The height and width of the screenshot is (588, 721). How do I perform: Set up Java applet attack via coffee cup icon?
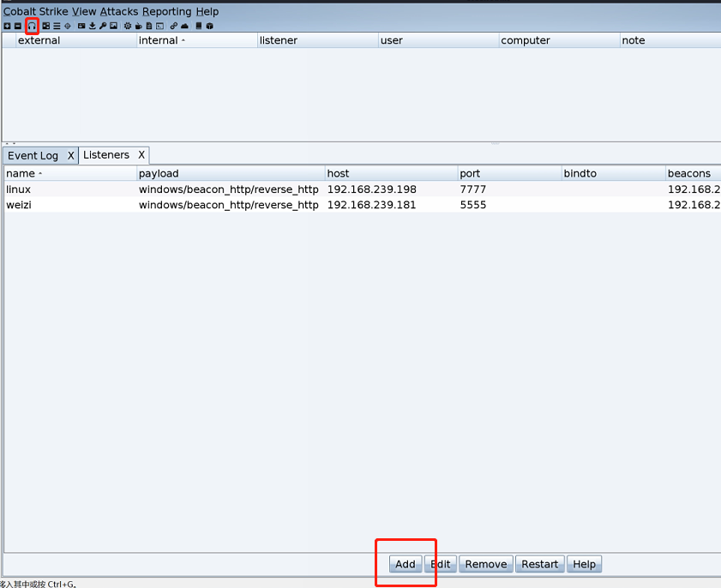[138, 26]
